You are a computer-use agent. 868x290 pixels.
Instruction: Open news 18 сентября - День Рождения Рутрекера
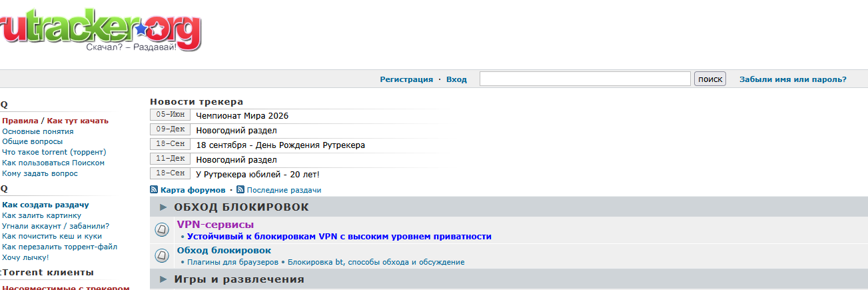(280, 145)
